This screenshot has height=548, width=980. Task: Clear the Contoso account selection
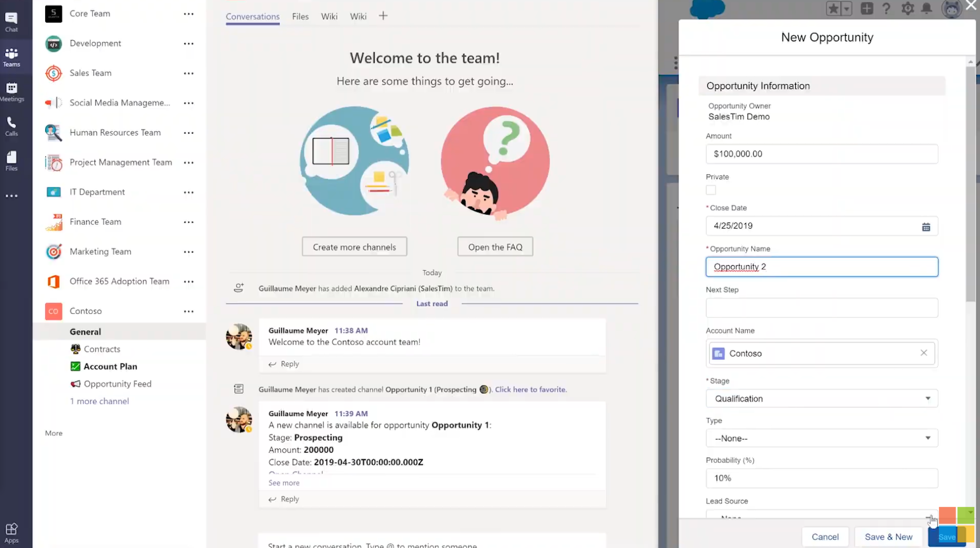tap(924, 353)
